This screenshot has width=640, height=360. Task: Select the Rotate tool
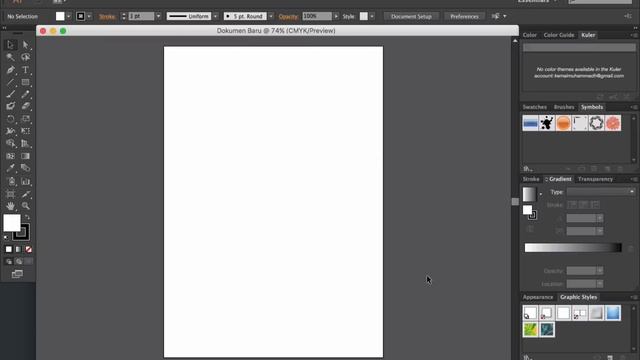point(10,119)
